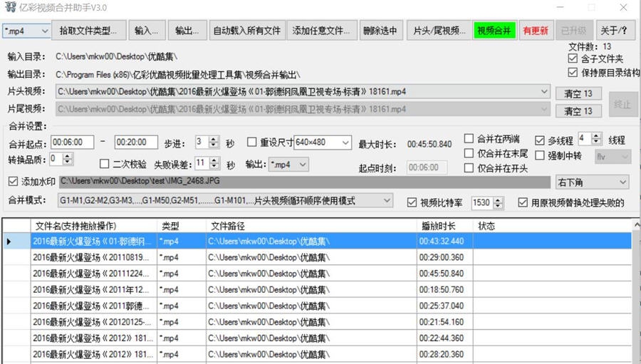The width and height of the screenshot is (641, 364).
Task: Click the 关于/? about button
Action: (x=614, y=31)
